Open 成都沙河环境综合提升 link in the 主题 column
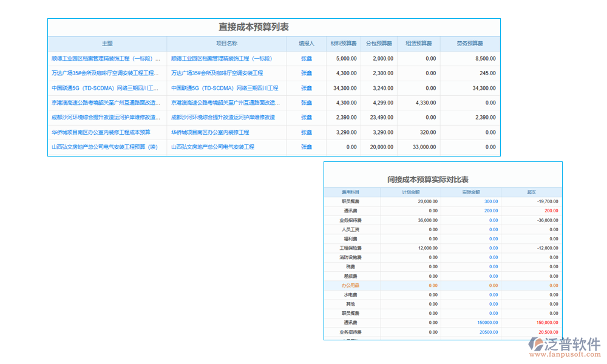 pos(106,118)
